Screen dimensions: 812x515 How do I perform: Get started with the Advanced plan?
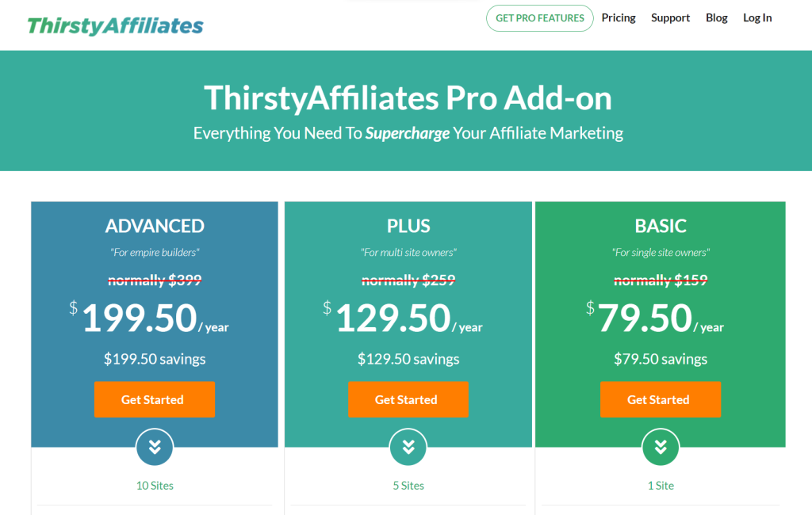[x=155, y=399]
